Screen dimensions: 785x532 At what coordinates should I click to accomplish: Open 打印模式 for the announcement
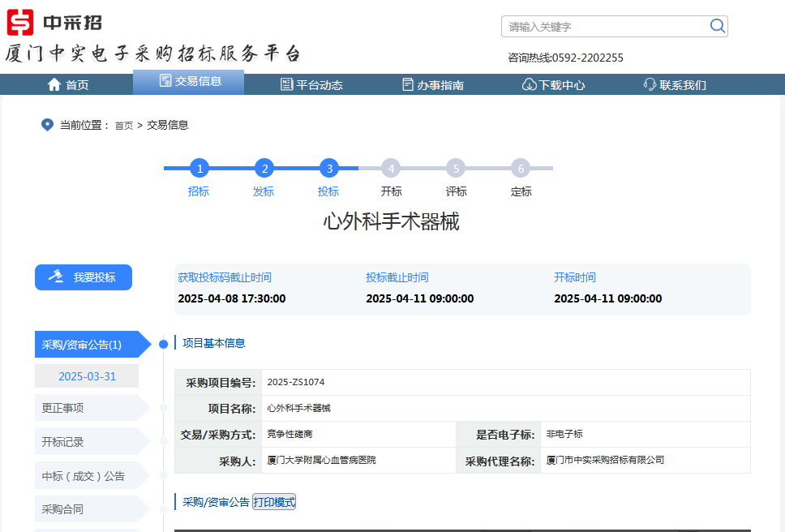pyautogui.click(x=275, y=501)
